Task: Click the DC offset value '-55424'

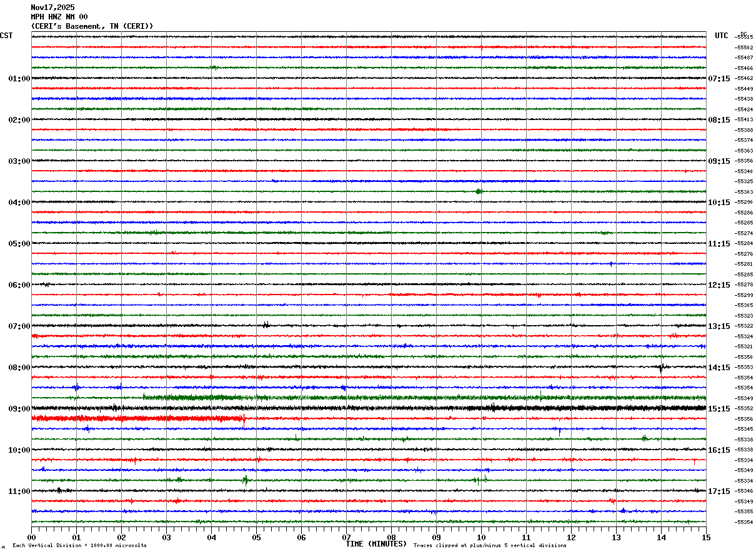Action: point(744,109)
